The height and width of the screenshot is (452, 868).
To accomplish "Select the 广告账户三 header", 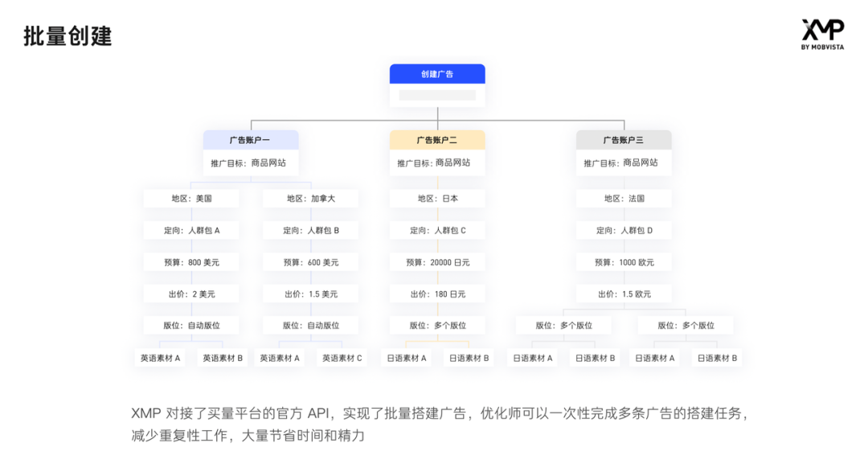I will 624,140.
